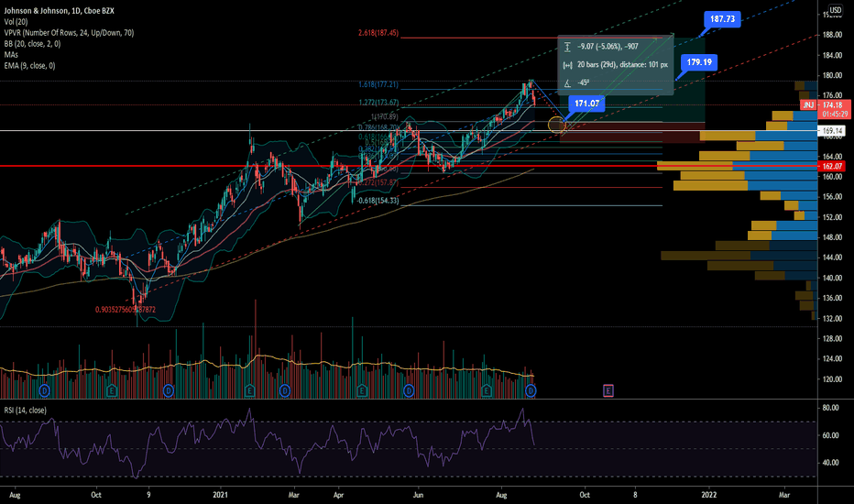The width and height of the screenshot is (854, 504).
Task: Select the Vol (20) indicator legend
Action: (16, 22)
